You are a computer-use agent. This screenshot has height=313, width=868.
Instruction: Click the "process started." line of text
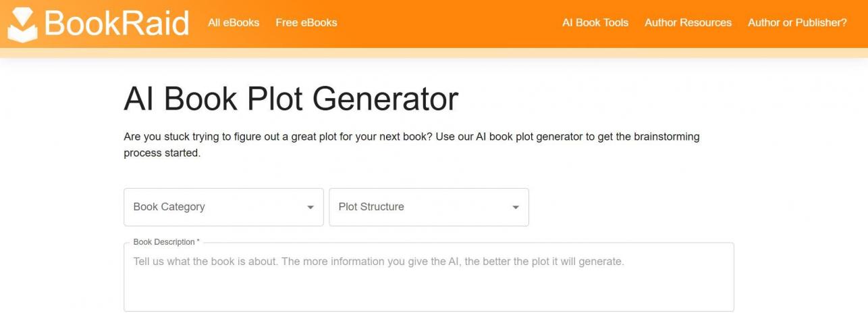pos(162,153)
